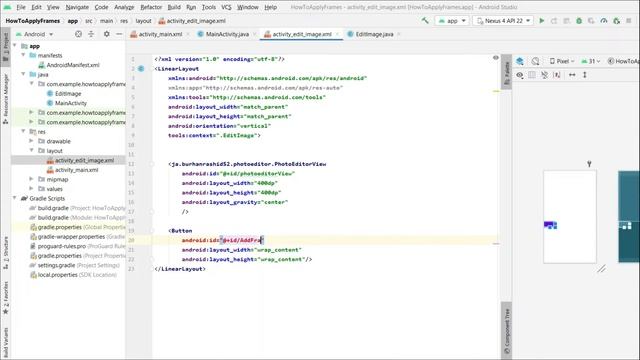
Task: Open the Palette vertical tab
Action: [x=506, y=72]
